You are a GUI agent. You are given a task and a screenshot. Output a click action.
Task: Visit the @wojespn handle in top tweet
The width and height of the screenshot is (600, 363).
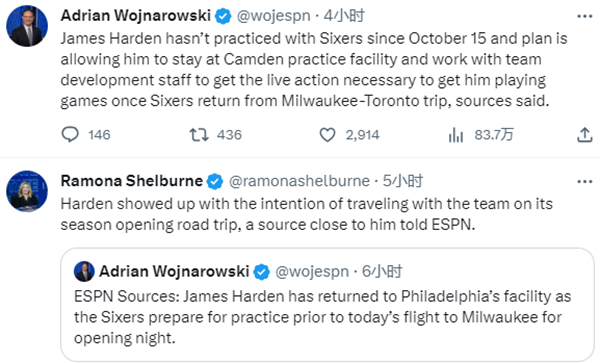pyautogui.click(x=273, y=16)
